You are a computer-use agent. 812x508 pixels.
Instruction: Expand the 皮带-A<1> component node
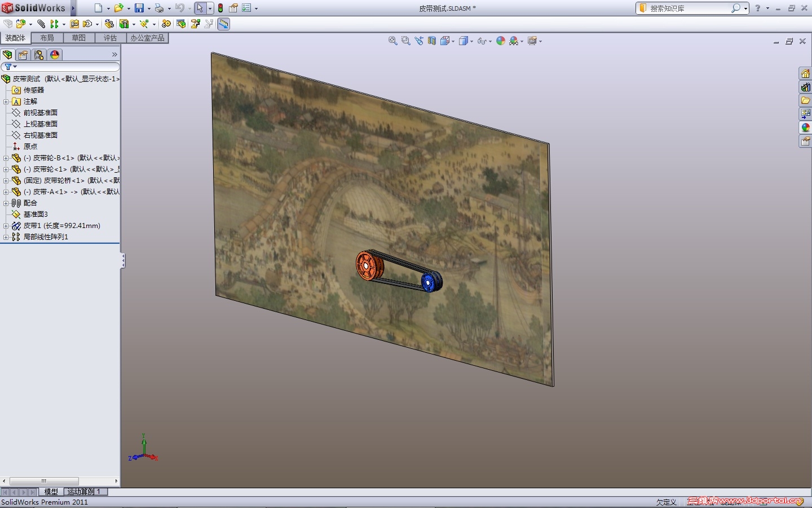tap(6, 192)
